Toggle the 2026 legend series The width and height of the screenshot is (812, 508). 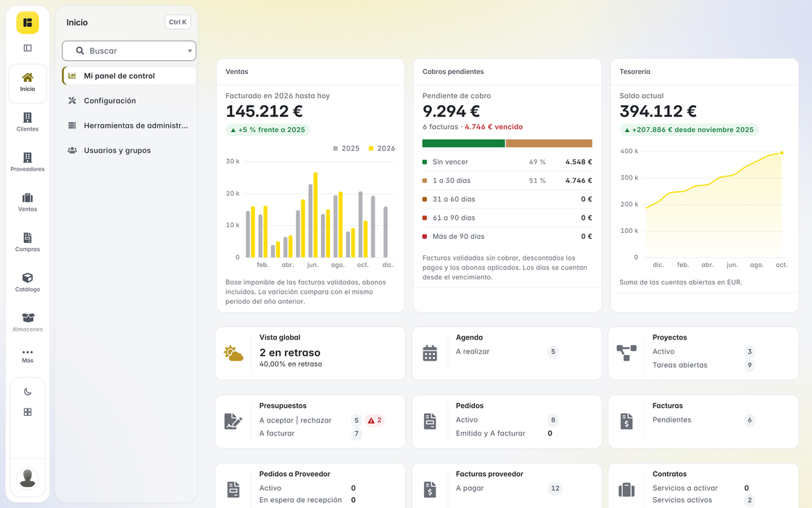(381, 148)
